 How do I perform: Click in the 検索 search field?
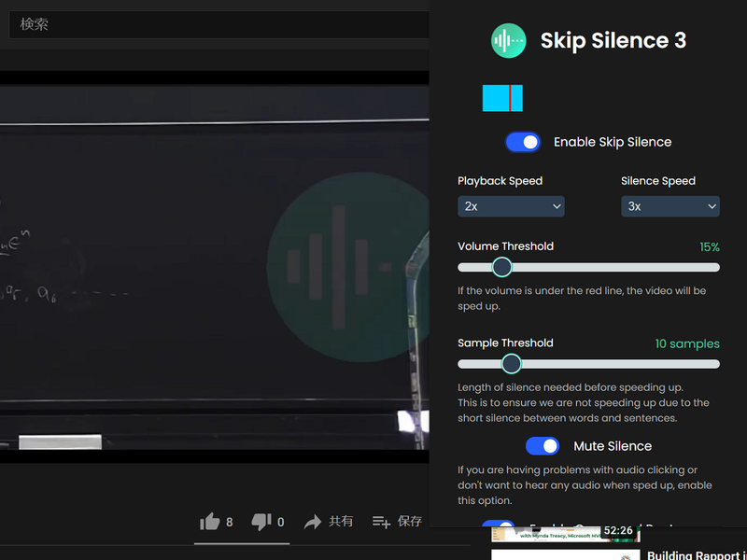click(x=218, y=24)
